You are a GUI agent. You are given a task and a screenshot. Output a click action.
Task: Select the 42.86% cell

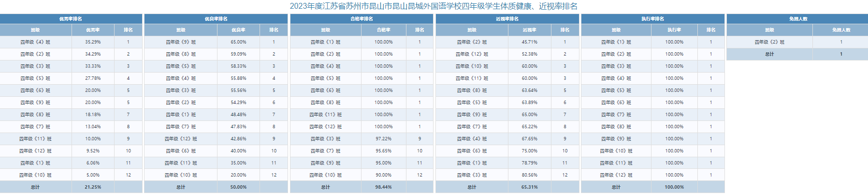(x=238, y=139)
